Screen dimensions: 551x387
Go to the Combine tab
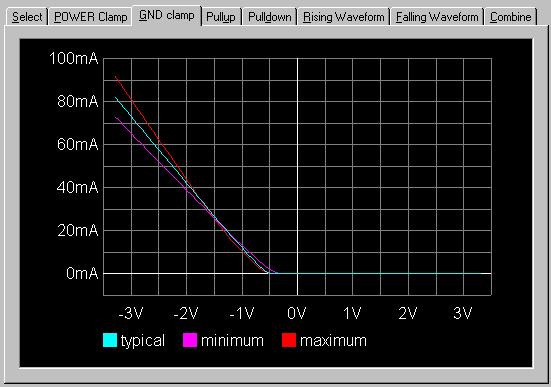click(511, 17)
